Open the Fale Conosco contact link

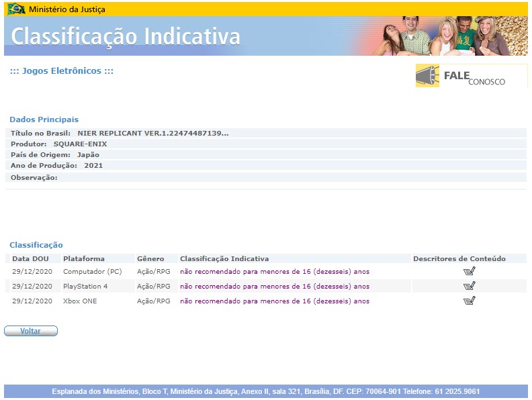(x=472, y=76)
